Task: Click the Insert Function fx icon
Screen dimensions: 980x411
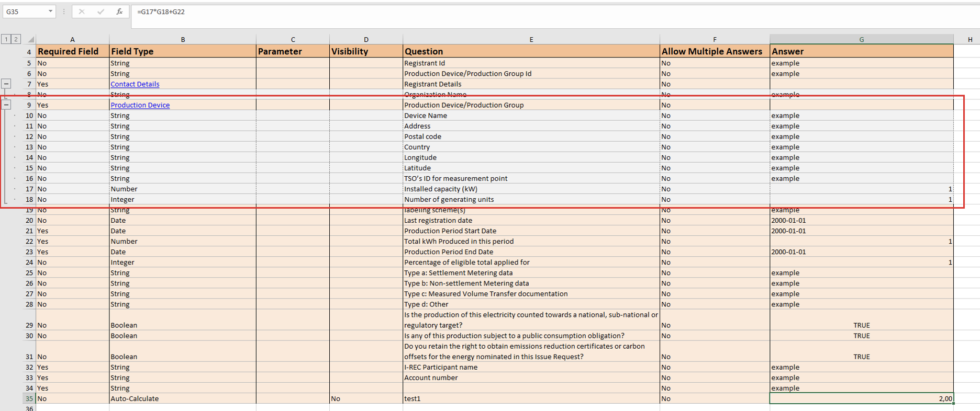Action: (119, 12)
